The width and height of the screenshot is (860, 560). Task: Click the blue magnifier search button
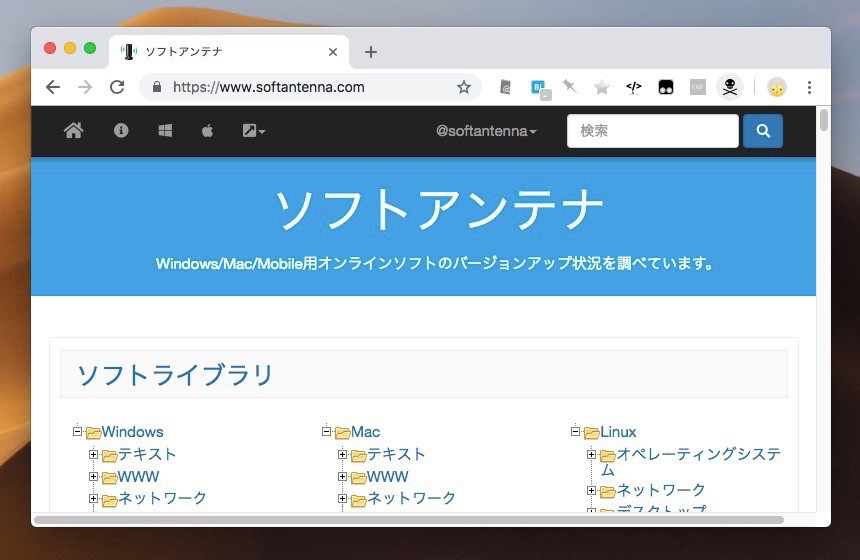tap(763, 131)
